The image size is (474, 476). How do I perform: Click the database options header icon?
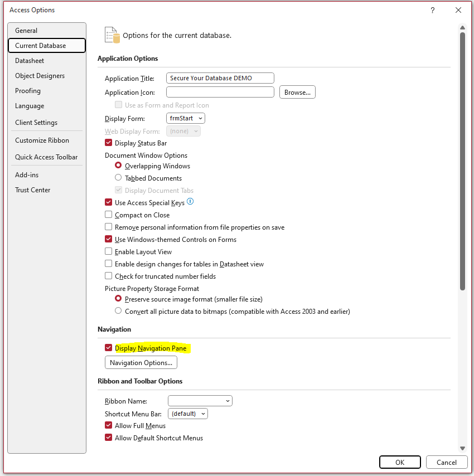click(112, 35)
